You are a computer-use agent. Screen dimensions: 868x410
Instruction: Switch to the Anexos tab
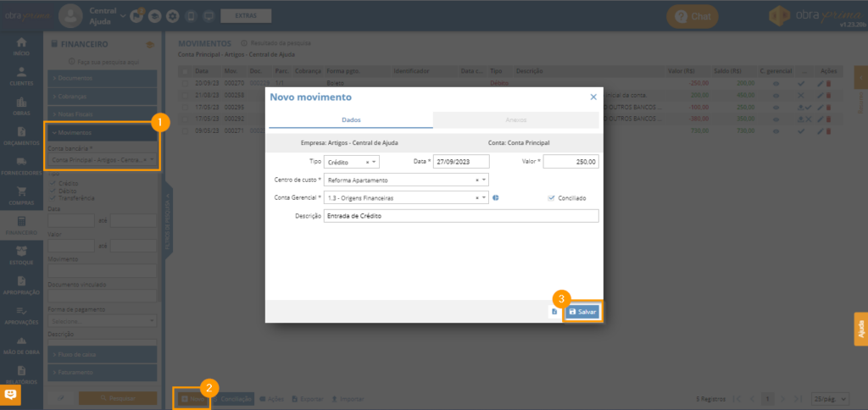pyautogui.click(x=516, y=119)
